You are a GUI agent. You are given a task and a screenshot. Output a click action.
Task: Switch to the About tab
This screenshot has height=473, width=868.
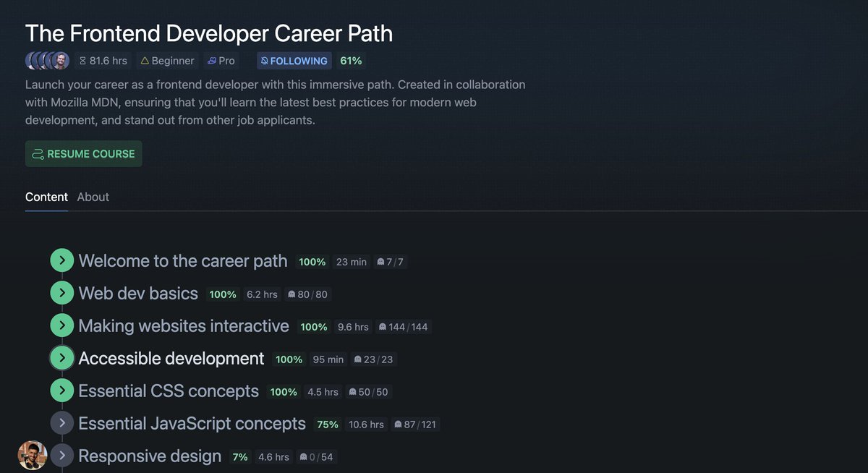pyautogui.click(x=93, y=197)
